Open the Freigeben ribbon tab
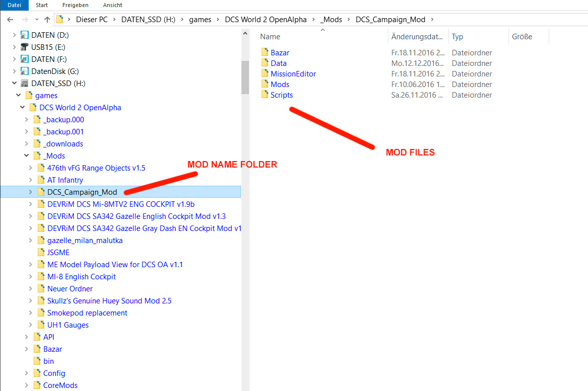Image resolution: width=588 pixels, height=391 pixels. pyautogui.click(x=75, y=5)
